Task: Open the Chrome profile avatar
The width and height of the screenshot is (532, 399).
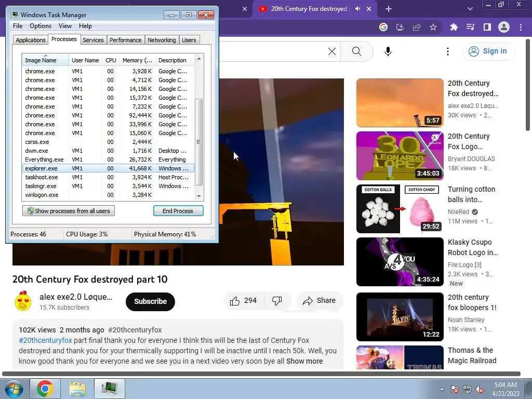Action: (504, 27)
